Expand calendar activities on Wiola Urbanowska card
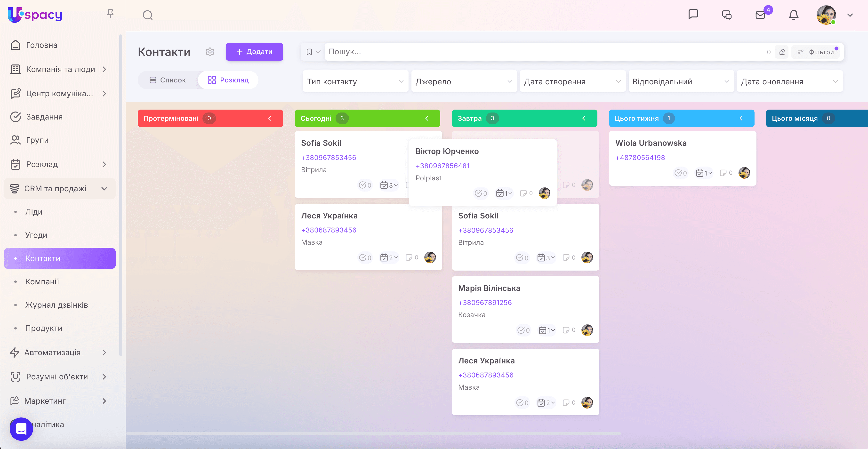This screenshot has height=449, width=868. tap(704, 173)
